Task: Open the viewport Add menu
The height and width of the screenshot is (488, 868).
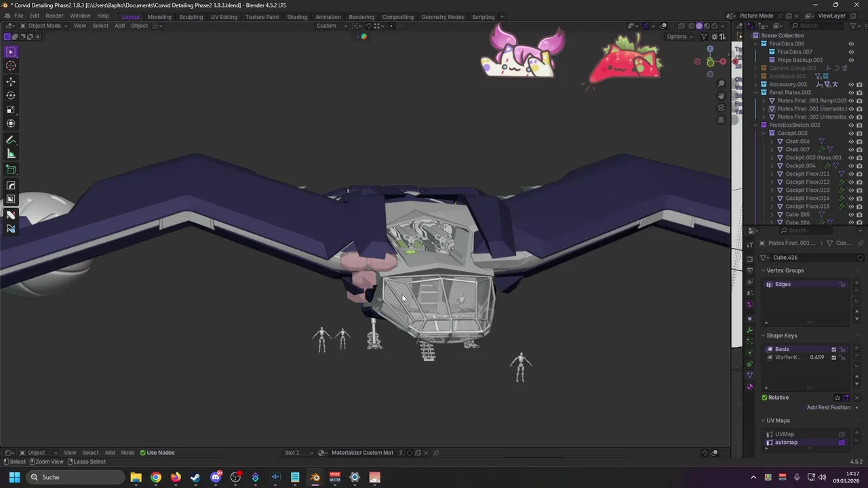Action: click(119, 26)
